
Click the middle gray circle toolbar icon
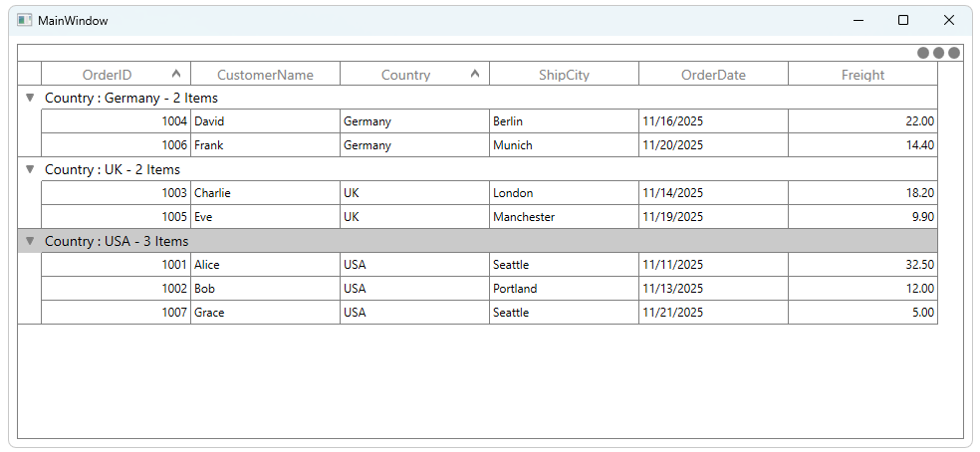point(939,53)
